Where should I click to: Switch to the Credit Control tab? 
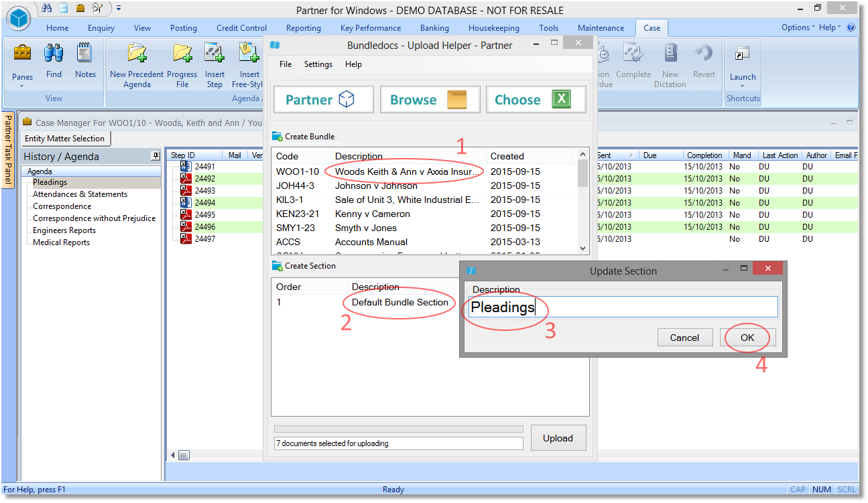point(241,28)
